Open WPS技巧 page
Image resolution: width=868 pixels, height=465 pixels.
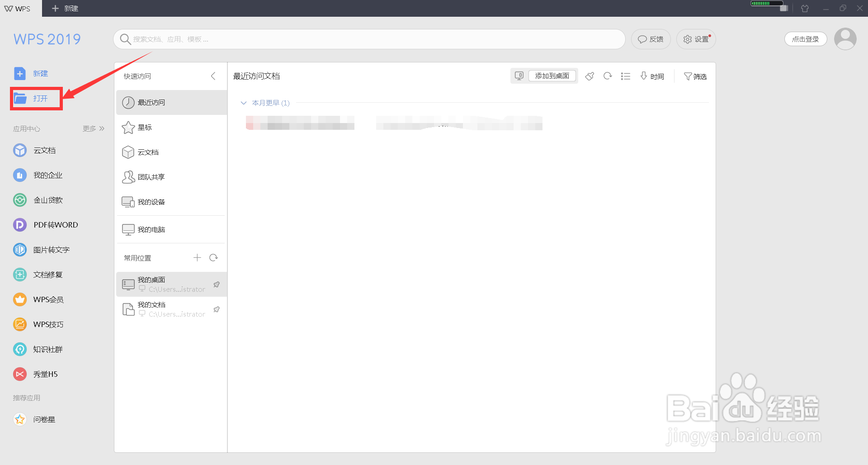pos(38,324)
